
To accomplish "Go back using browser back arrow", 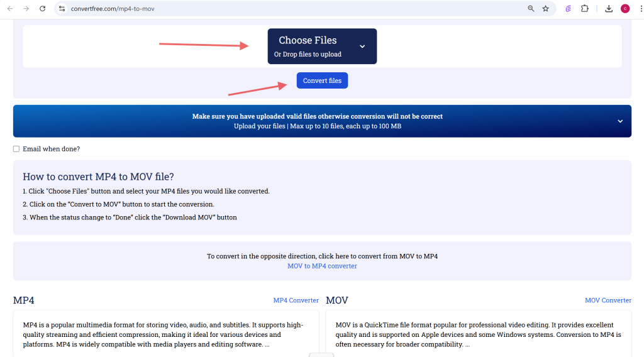I will (x=10, y=8).
